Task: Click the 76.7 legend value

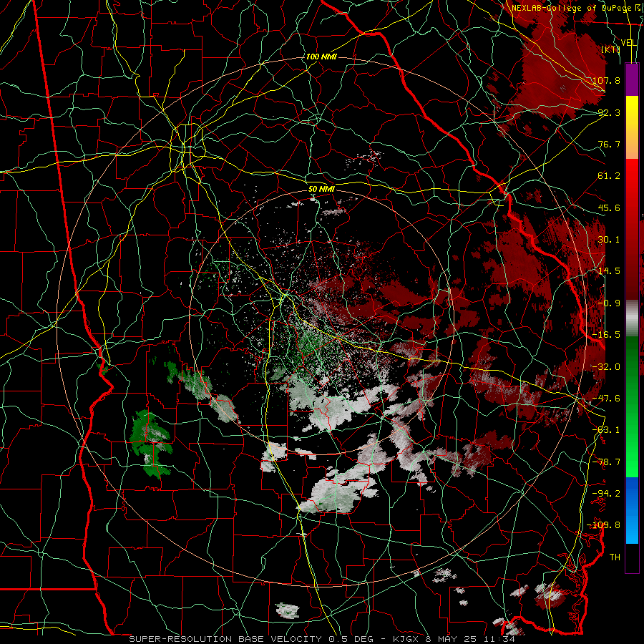Action: tap(609, 144)
